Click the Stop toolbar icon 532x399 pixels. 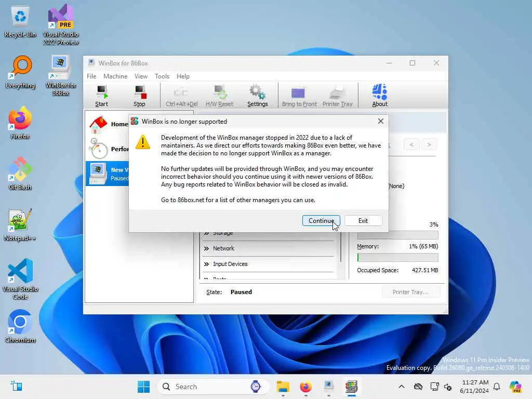click(x=139, y=96)
